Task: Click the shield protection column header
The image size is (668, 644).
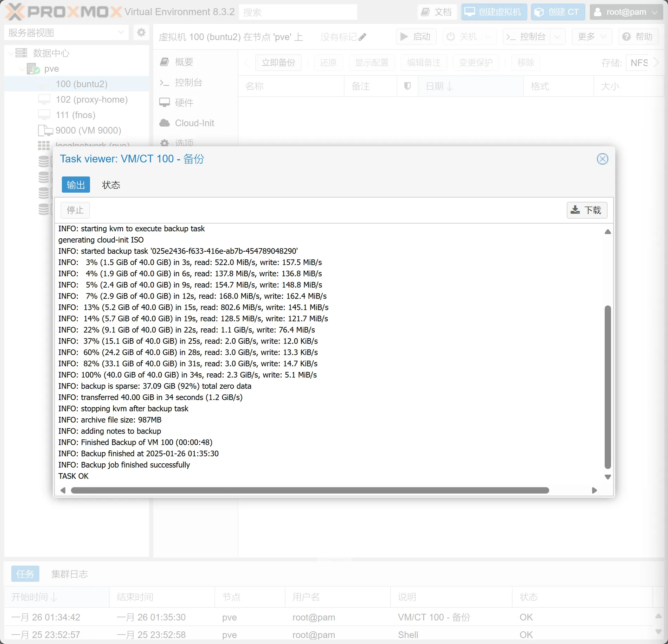Action: [407, 86]
